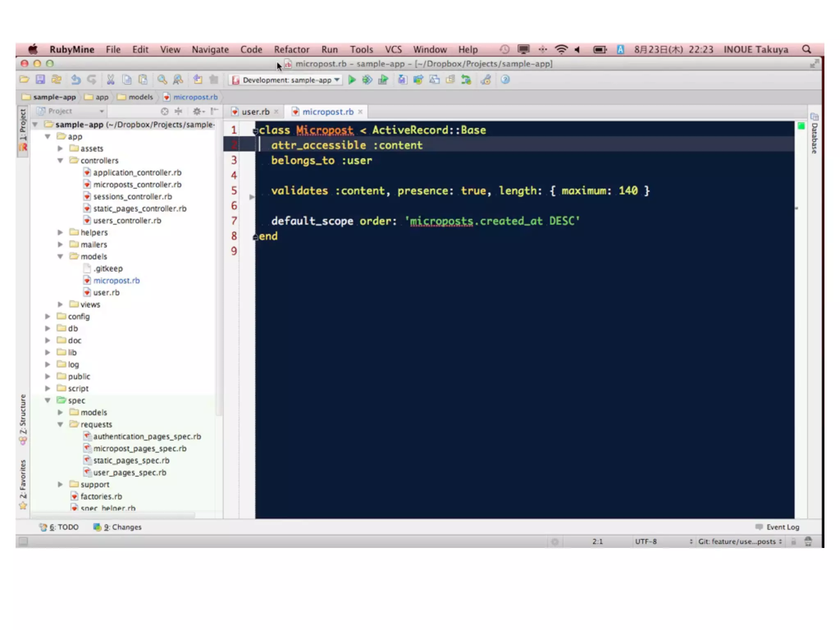Click the Find magnifier toolbar icon
Viewport: 840px width, 630px height.
162,80
